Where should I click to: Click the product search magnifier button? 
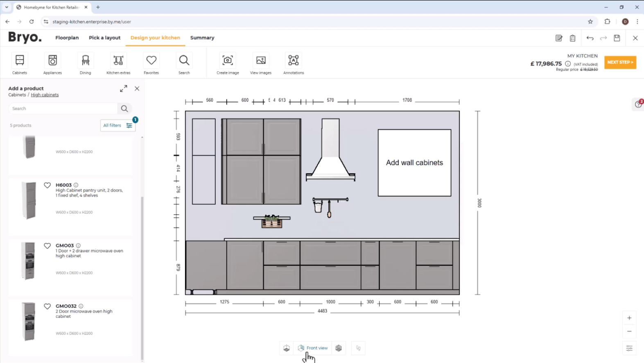pyautogui.click(x=124, y=109)
